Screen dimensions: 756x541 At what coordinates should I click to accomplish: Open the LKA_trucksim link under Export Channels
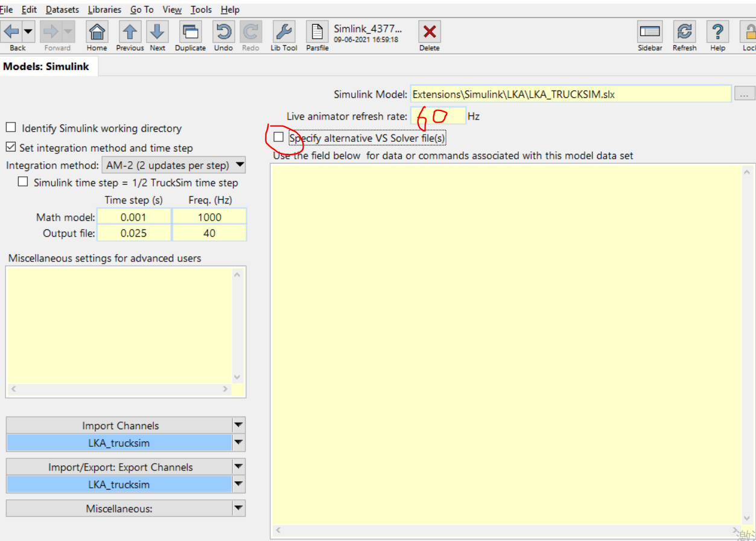click(x=119, y=484)
